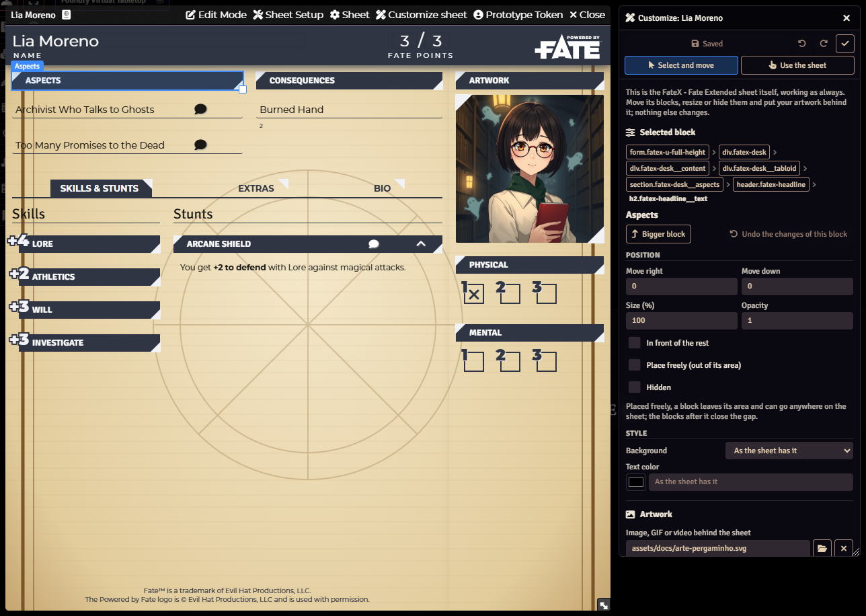This screenshot has width=866, height=616.
Task: Click the resize handle at sheet bottom corner
Action: coord(604,605)
